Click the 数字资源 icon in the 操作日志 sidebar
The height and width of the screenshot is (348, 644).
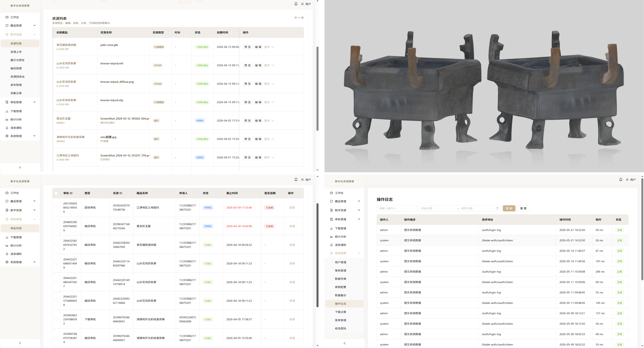332,210
